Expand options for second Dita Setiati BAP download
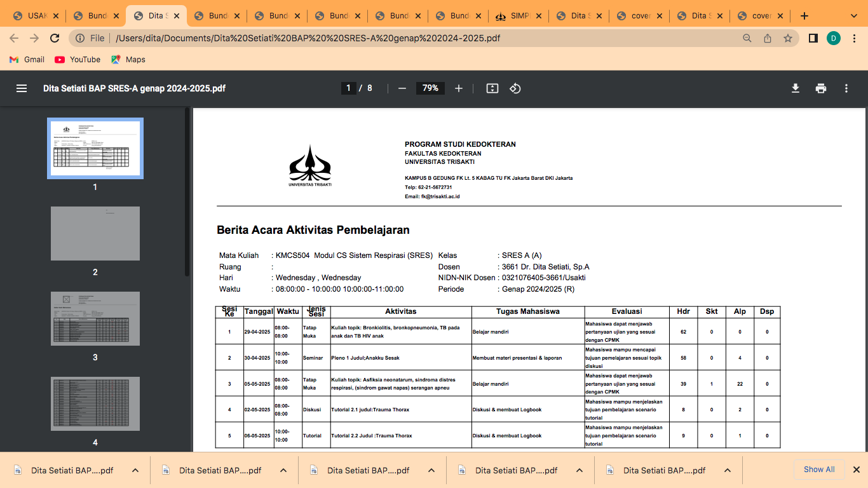868x488 pixels. pyautogui.click(x=283, y=470)
